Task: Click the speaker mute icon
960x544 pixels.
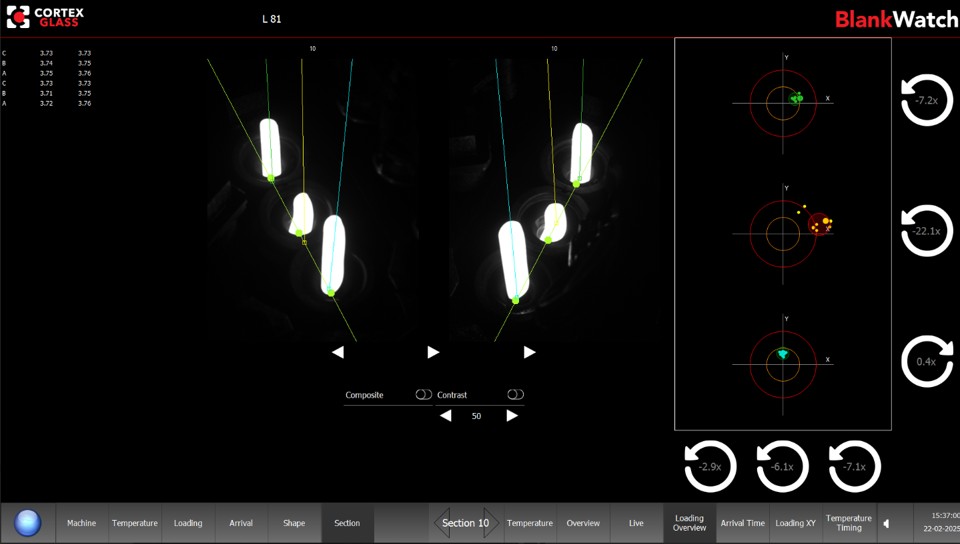Action: click(887, 523)
